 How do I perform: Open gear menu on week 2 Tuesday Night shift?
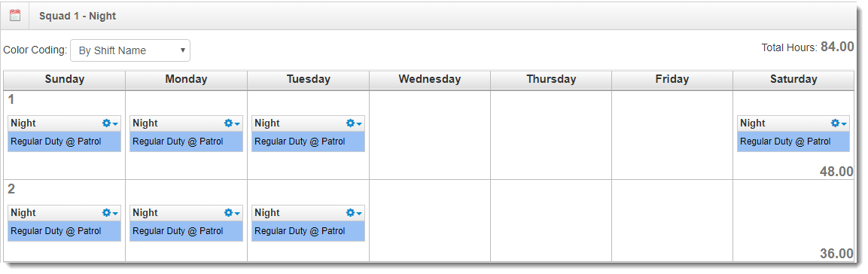[x=354, y=213]
